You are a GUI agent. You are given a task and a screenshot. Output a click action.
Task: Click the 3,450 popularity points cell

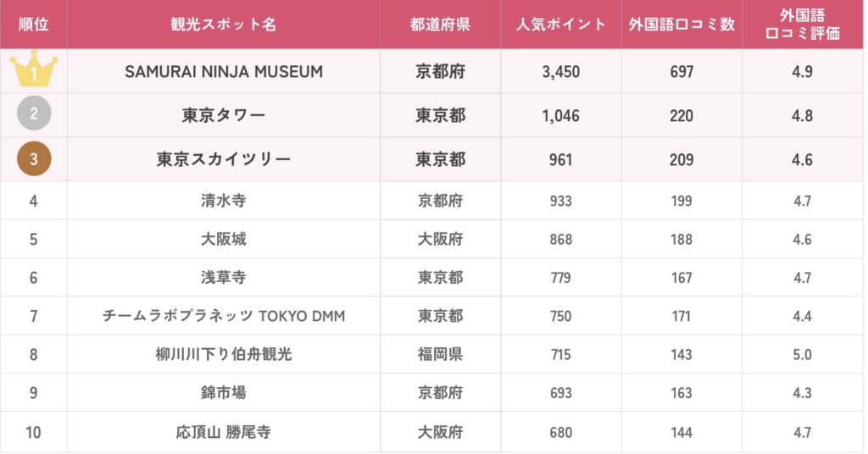coord(560,72)
